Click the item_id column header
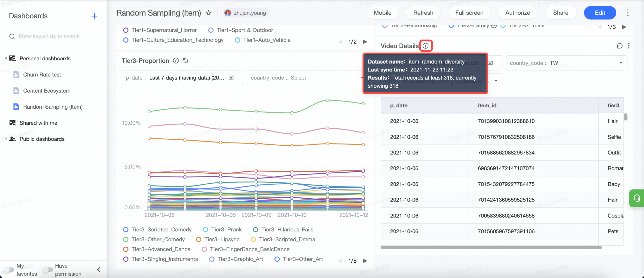Screen dimensions: 644x278 pos(533,105)
